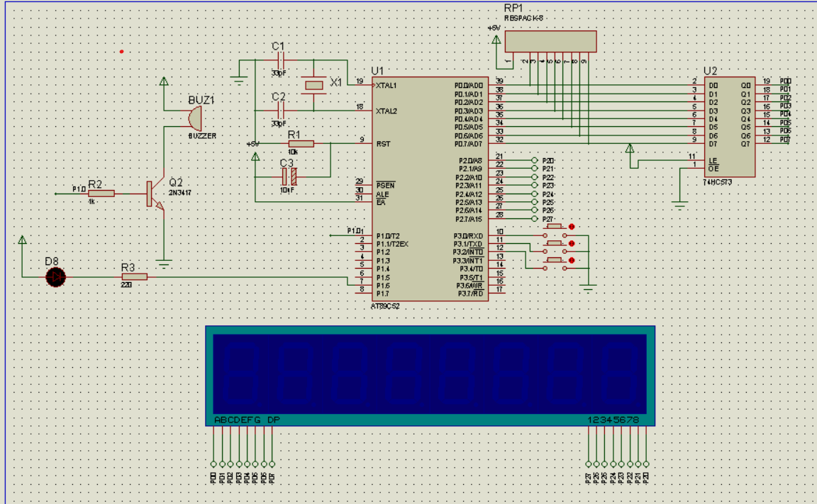Click the LE pin label on U2
This screenshot has width=817, height=504.
click(x=713, y=161)
